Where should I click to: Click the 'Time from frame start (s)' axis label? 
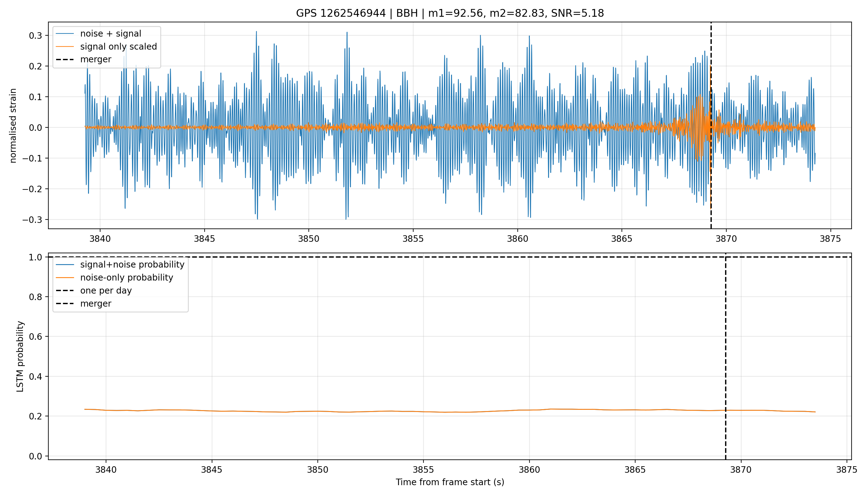(450, 482)
